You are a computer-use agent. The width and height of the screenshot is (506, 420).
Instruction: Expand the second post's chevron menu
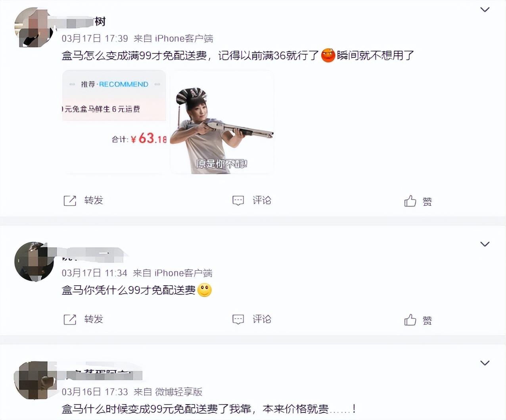485,244
